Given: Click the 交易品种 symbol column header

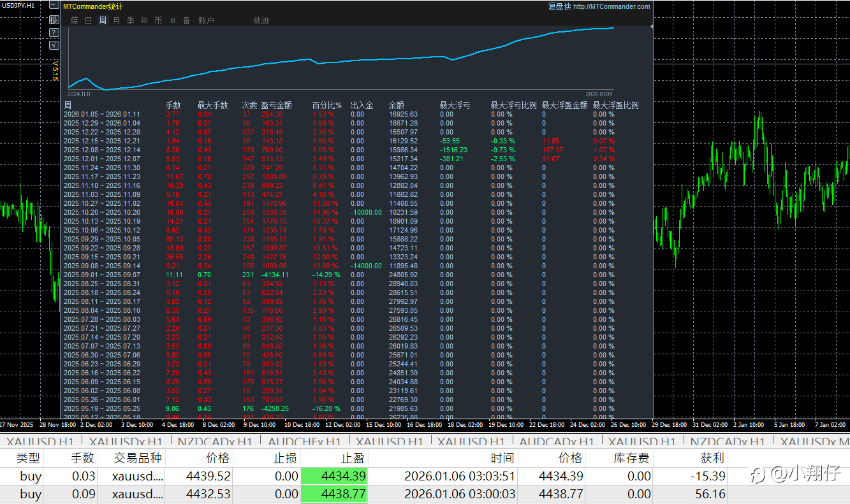Looking at the screenshot, I should [138, 457].
